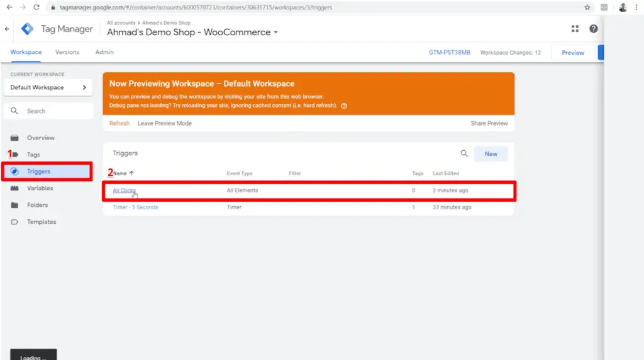Click the browser forward arrow
Image resolution: width=644 pixels, height=360 pixels.
click(23, 8)
